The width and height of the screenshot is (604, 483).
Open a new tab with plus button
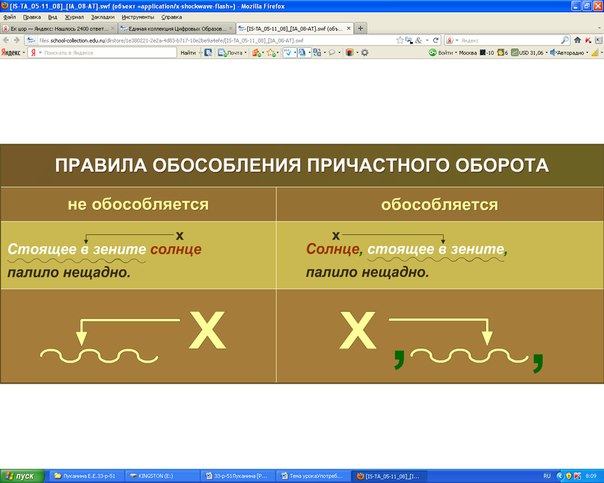coord(360,29)
